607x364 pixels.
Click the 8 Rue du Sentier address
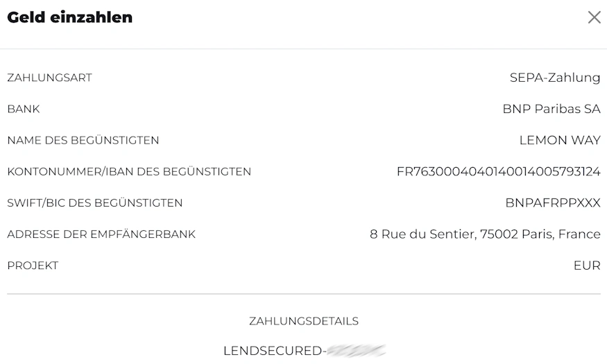(485, 234)
